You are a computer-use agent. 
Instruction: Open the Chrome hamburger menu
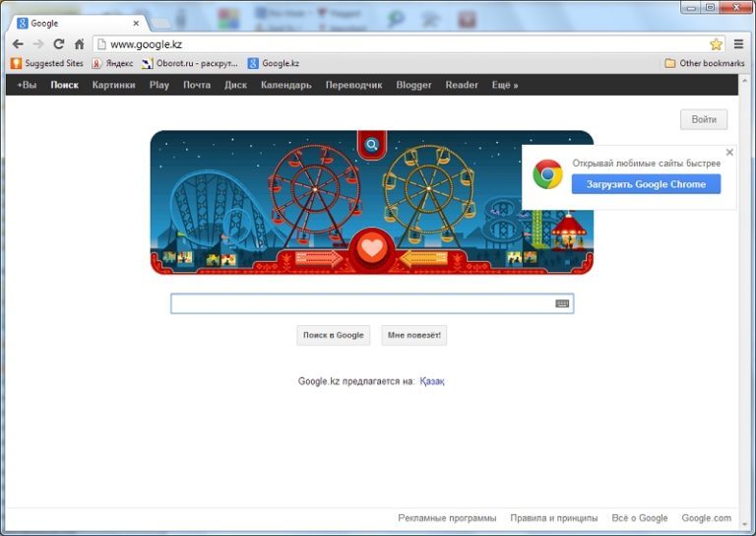click(x=738, y=44)
